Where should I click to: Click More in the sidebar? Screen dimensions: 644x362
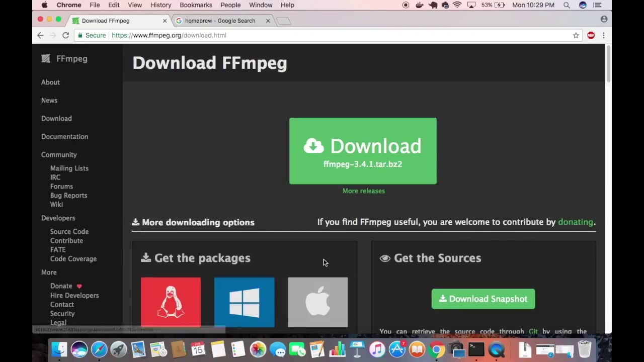tap(49, 272)
